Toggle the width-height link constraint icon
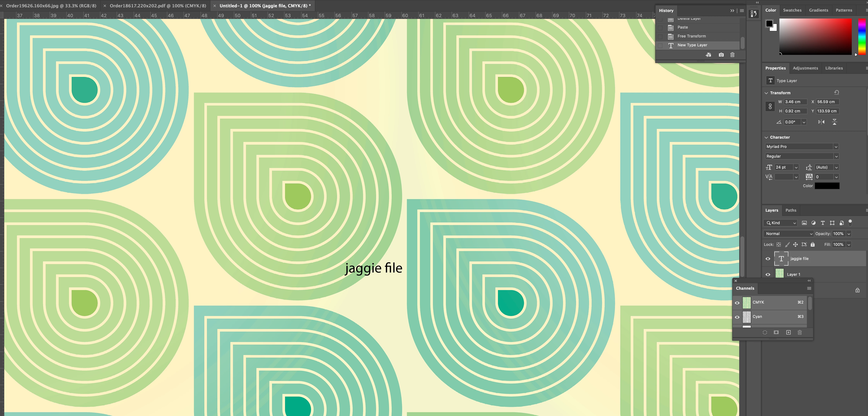Viewport: 868px width, 416px height. (770, 106)
